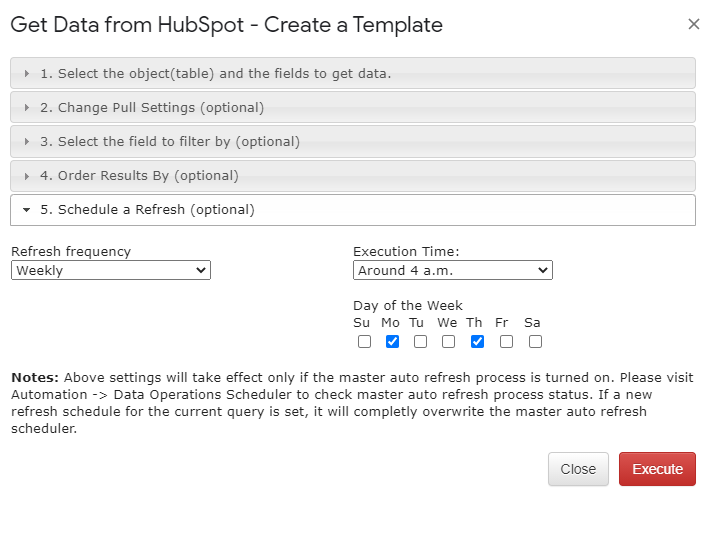This screenshot has height=541, width=714.
Task: Open the Execution Time dropdown
Action: click(x=453, y=270)
